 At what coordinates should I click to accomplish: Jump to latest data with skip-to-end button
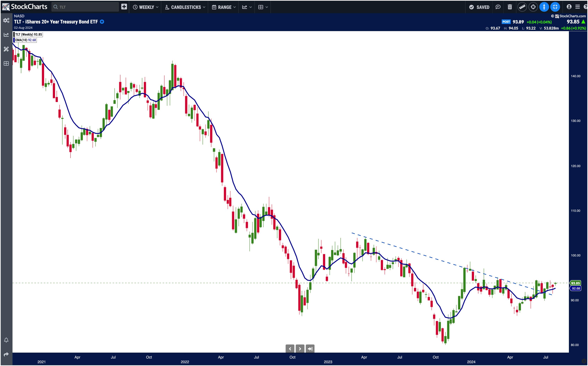(x=310, y=349)
